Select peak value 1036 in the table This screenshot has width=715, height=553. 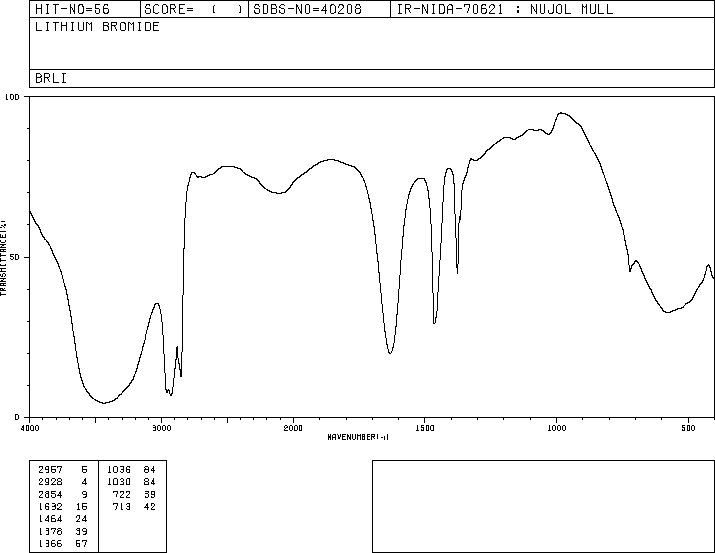119,469
